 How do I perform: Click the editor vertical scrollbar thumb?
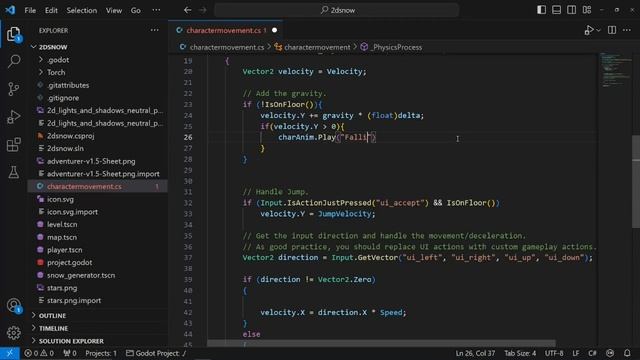click(x=636, y=182)
